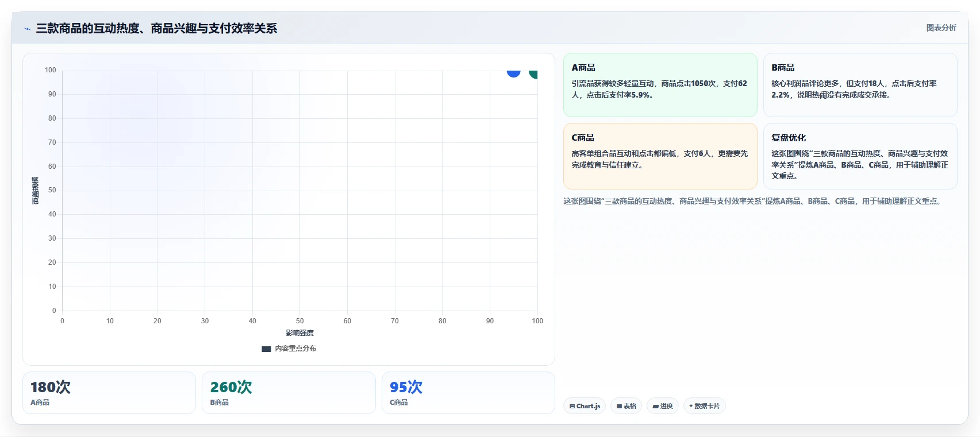Open the 复盘优化 summary card
The image size is (980, 437).
(860, 156)
